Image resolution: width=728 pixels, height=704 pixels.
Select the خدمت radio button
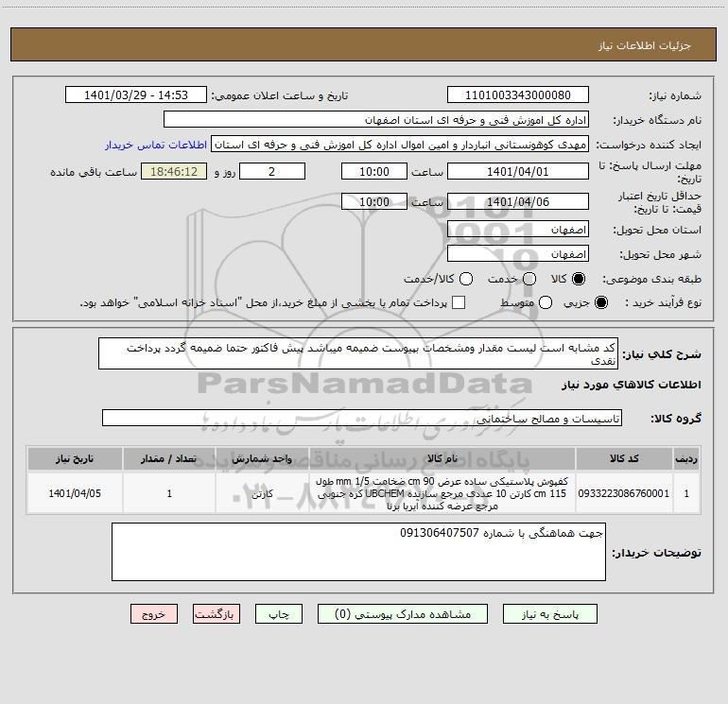[529, 279]
